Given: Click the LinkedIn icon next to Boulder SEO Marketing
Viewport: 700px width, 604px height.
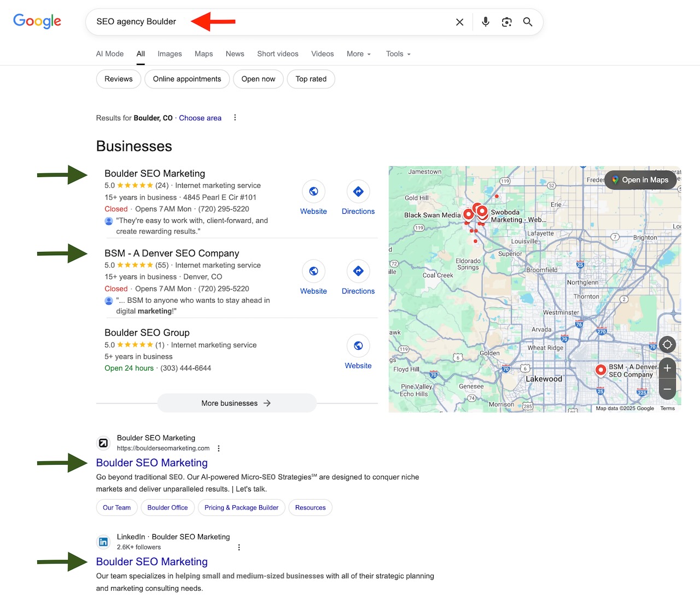Looking at the screenshot, I should [x=103, y=542].
